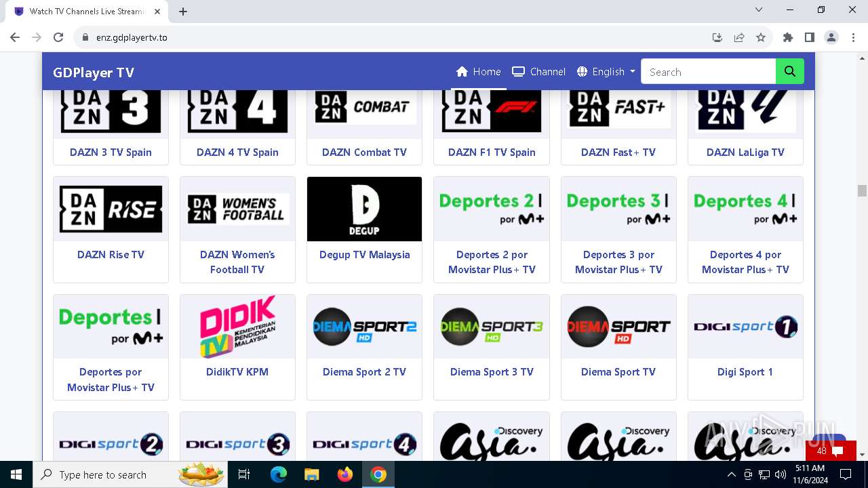Viewport: 868px width, 488px height.
Task: Select the Deportes 4 logo thumbnail
Action: [745, 209]
